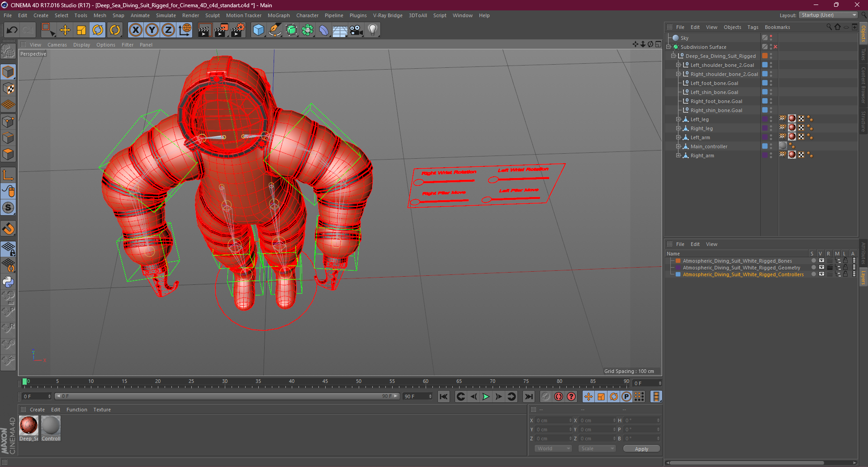Collapse the Subdivision Surface hierarchy
The height and width of the screenshot is (467, 868).
click(669, 47)
